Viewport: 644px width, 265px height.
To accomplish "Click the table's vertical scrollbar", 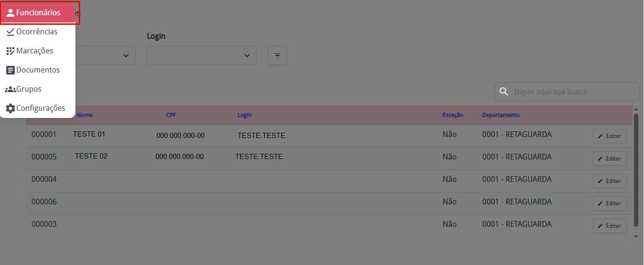I will 636,170.
